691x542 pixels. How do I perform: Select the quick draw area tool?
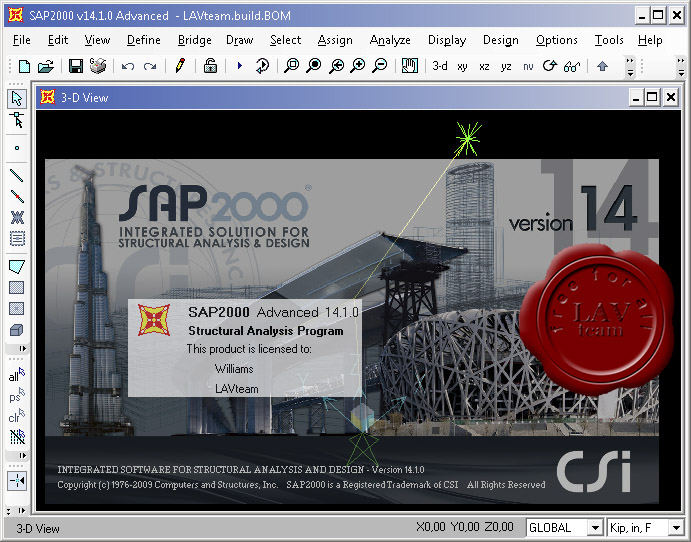point(17,308)
